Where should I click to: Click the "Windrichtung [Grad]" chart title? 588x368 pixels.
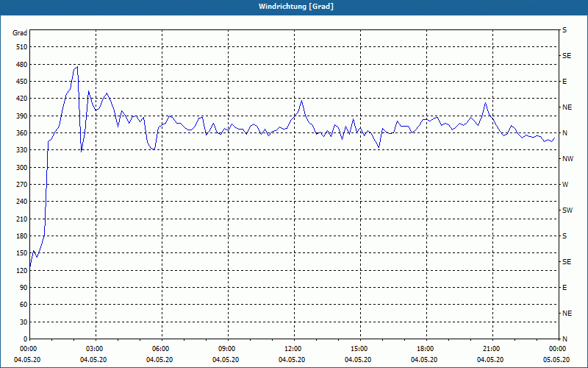click(296, 7)
